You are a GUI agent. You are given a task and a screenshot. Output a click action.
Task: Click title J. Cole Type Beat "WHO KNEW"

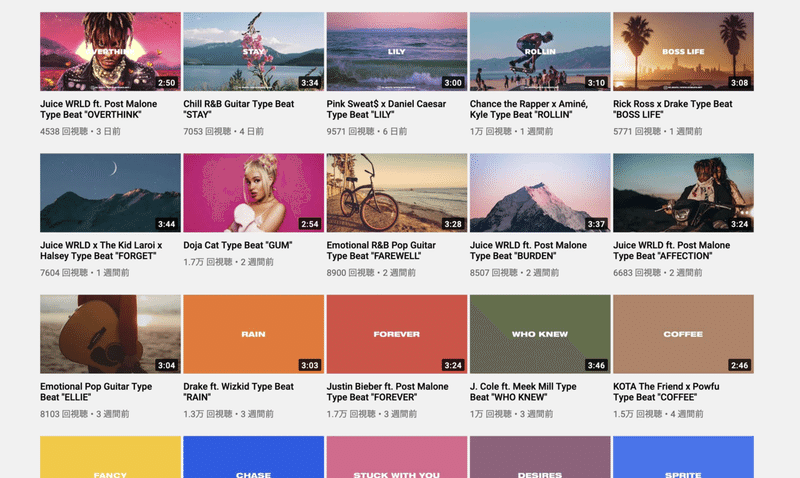tap(523, 392)
